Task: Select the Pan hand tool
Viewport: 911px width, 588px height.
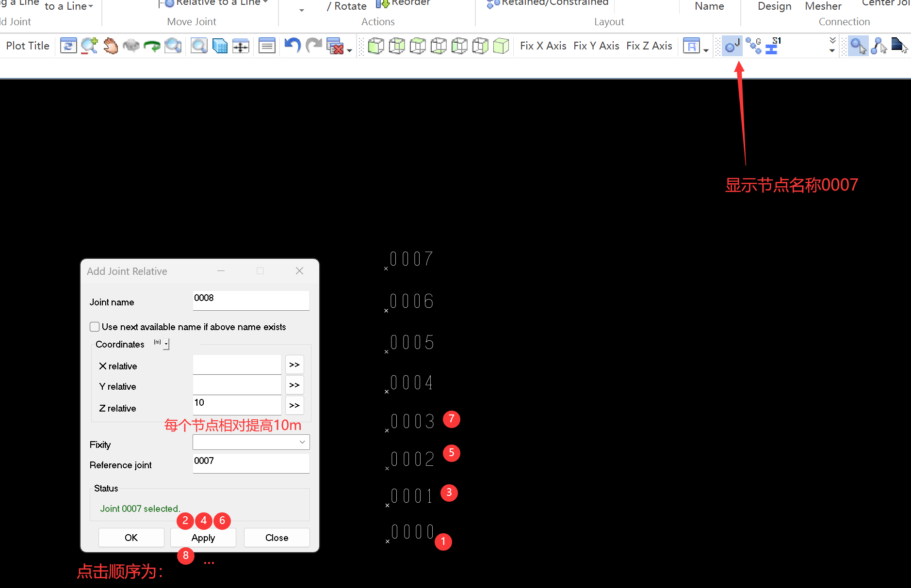Action: [111, 46]
